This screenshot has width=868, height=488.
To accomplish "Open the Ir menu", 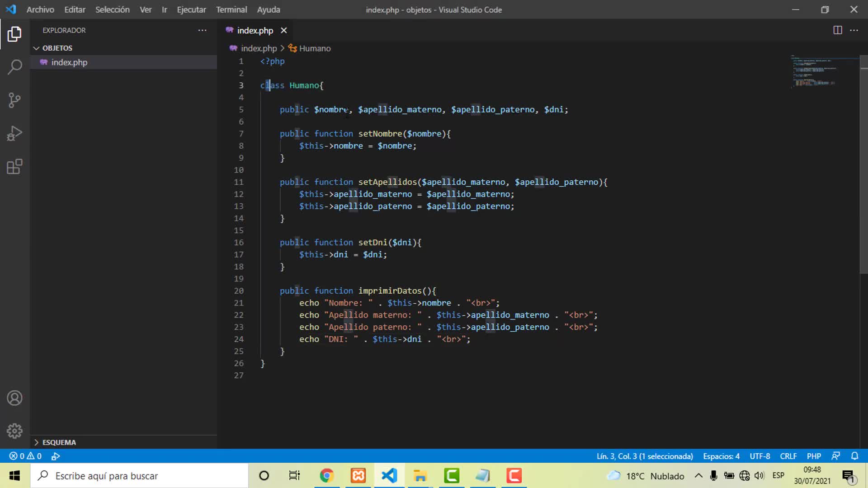I will click(x=165, y=9).
